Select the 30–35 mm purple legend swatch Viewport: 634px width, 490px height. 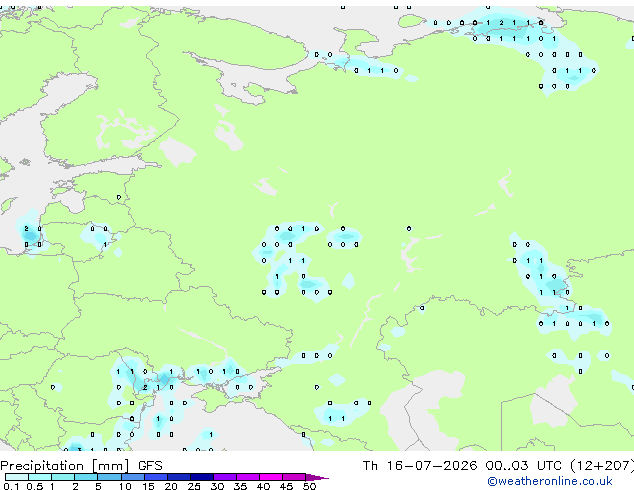point(225,477)
